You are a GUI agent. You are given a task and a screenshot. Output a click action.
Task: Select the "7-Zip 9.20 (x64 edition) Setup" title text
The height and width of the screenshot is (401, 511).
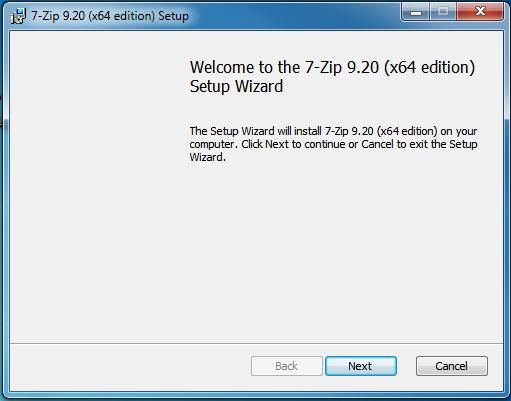(110, 16)
